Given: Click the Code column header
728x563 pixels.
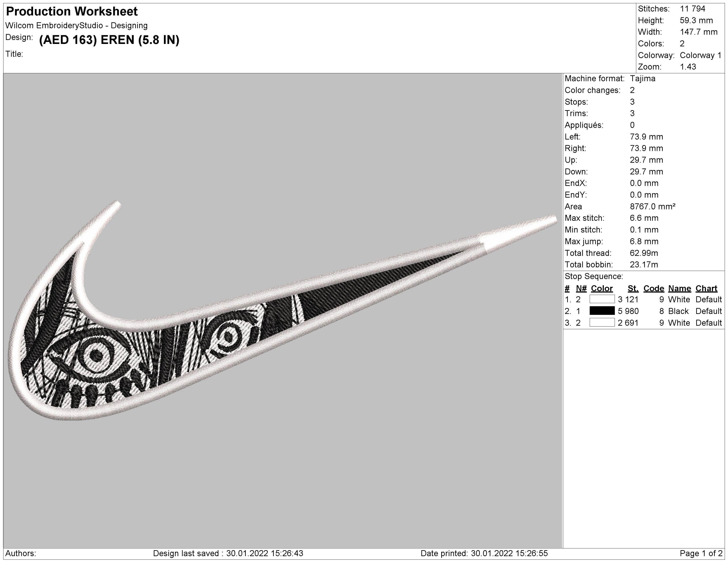Looking at the screenshot, I should pyautogui.click(x=653, y=289).
